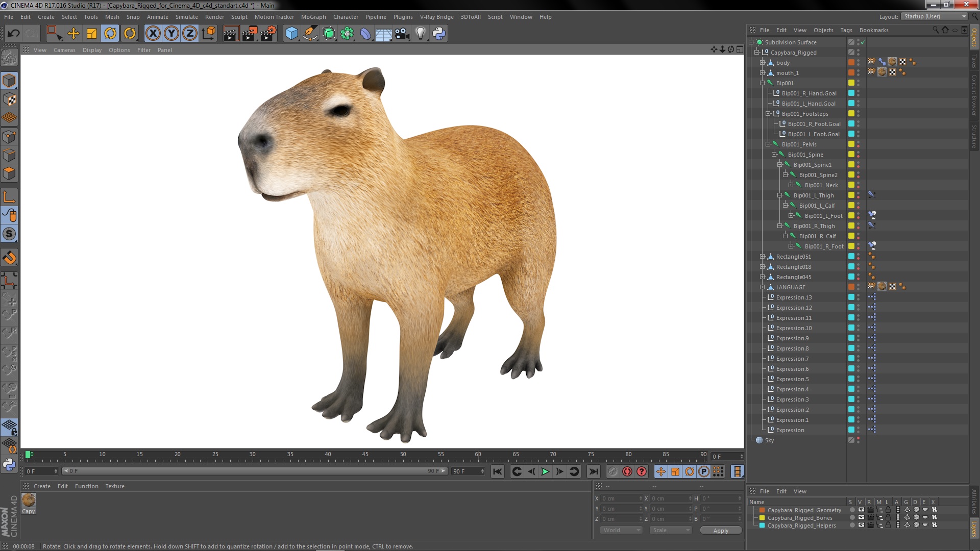Select Bip001_Neck in the object tree

(821, 185)
